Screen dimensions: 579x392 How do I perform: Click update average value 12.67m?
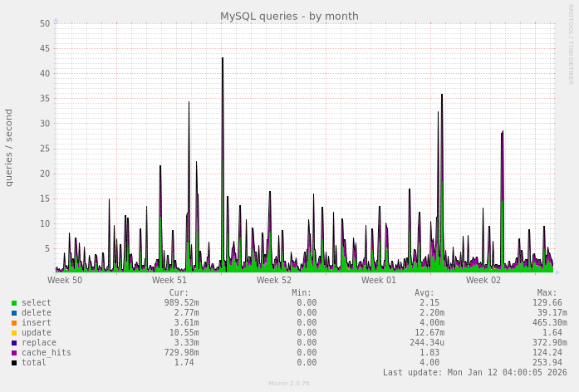[429, 332]
